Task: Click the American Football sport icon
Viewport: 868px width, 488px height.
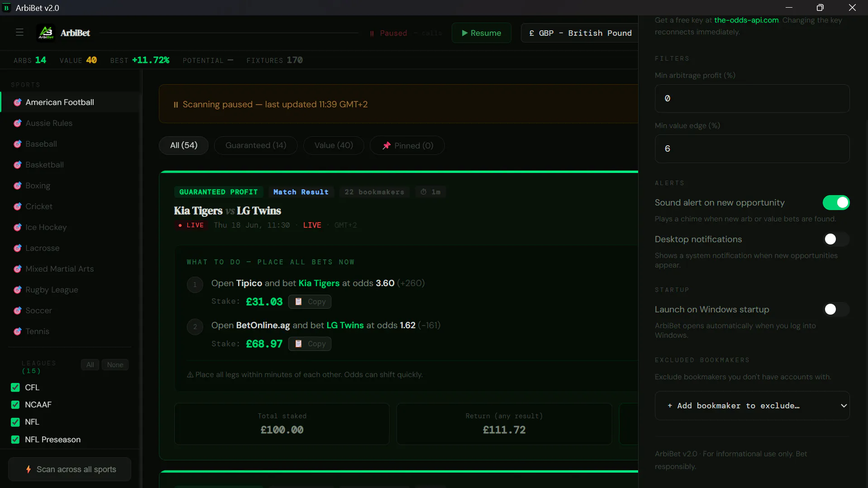Action: pyautogui.click(x=18, y=102)
